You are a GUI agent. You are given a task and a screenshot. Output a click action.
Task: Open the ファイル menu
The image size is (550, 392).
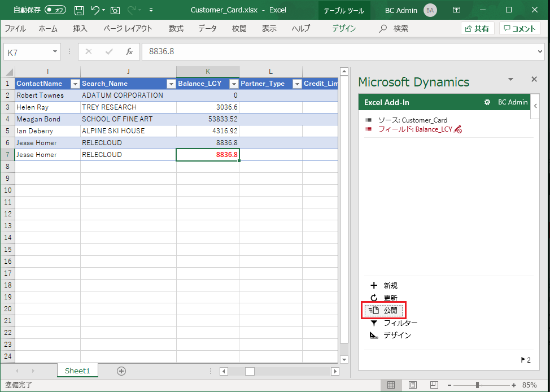pyautogui.click(x=15, y=28)
